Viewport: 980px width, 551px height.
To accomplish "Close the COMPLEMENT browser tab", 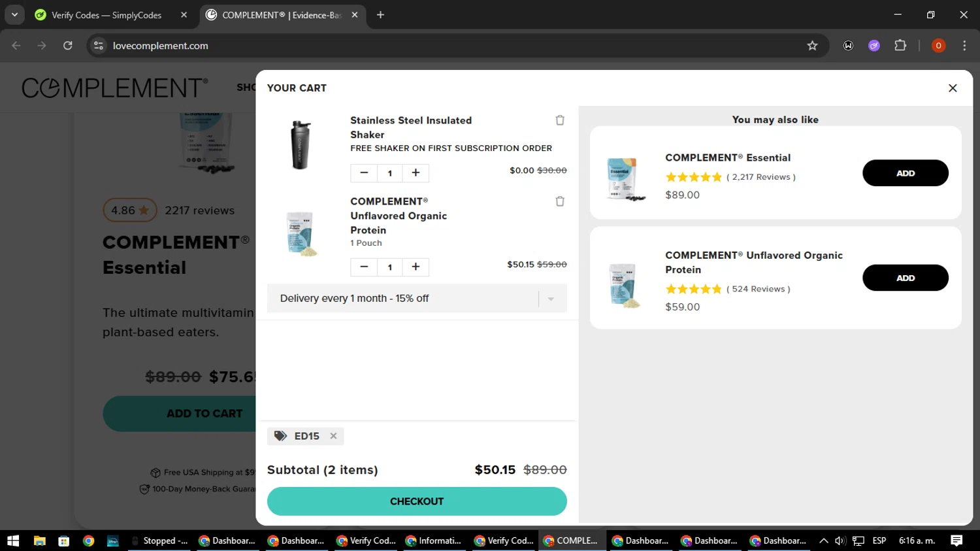I will coord(355,15).
